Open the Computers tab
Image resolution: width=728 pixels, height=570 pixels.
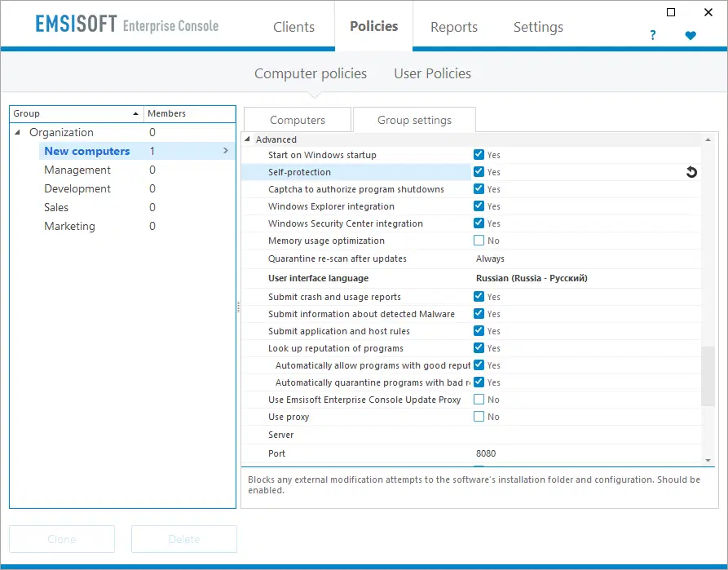(297, 120)
